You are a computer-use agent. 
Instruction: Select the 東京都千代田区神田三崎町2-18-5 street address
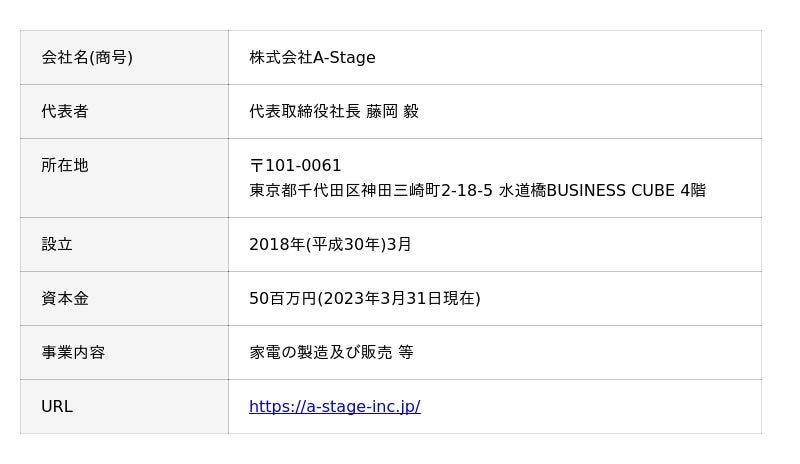click(371, 190)
